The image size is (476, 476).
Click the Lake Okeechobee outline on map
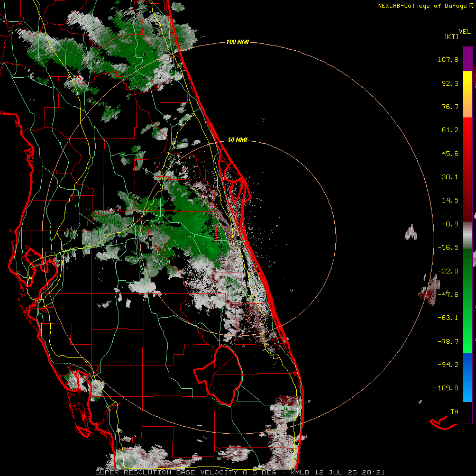[218, 375]
